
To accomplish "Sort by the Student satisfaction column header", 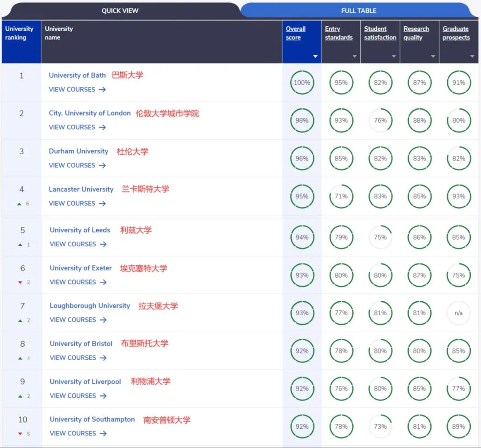I will pyautogui.click(x=380, y=33).
